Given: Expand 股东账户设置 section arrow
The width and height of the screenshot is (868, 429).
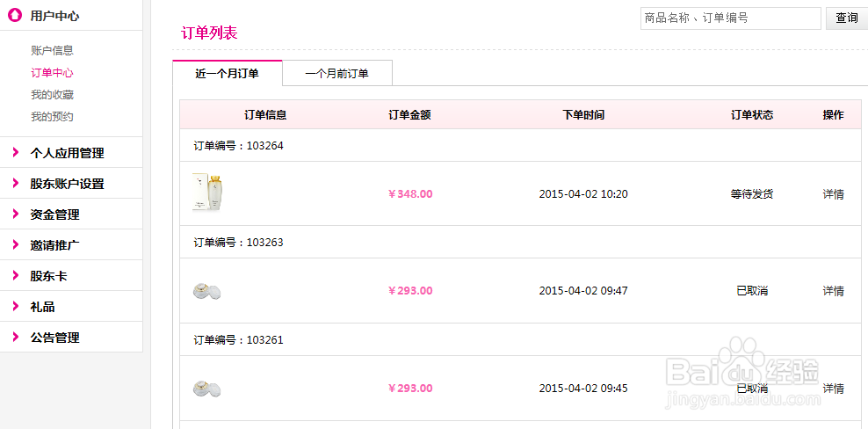Looking at the screenshot, I should click(16, 184).
